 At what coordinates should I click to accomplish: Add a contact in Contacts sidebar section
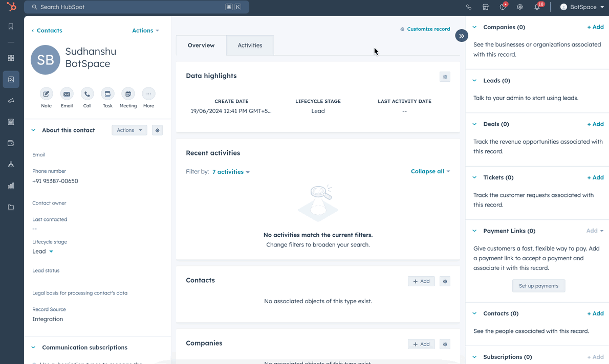coord(595,313)
